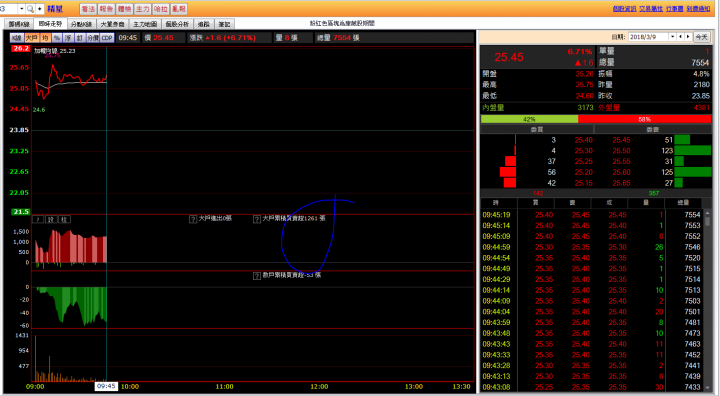
Task: Click the 總量 7554 張 header value
Action: (338, 38)
